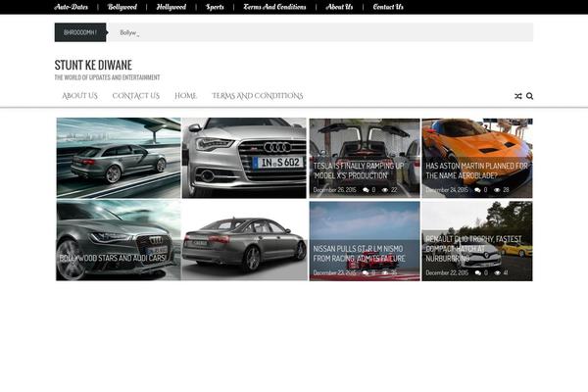
Task: Click December 24, 2015 date text
Action: coord(447,190)
